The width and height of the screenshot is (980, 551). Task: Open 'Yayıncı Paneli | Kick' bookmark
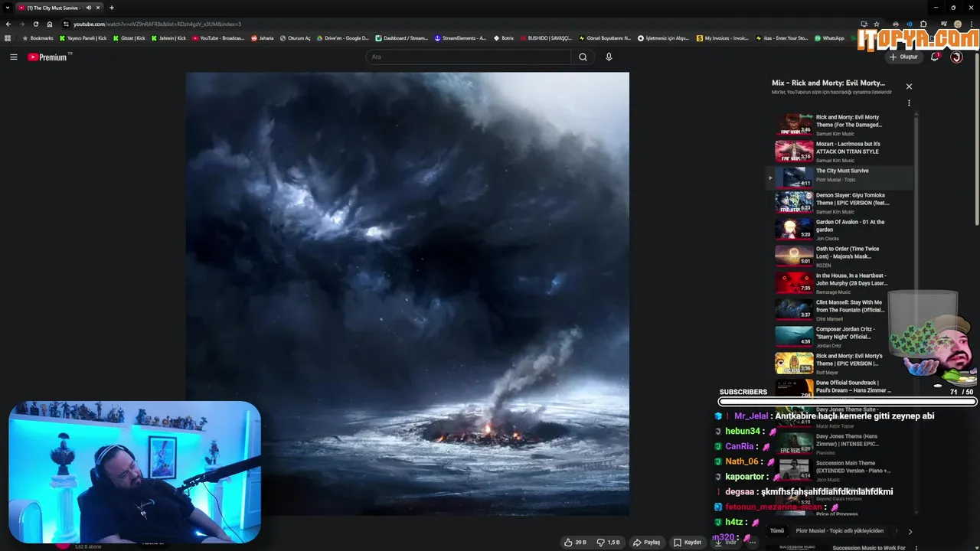tap(83, 37)
